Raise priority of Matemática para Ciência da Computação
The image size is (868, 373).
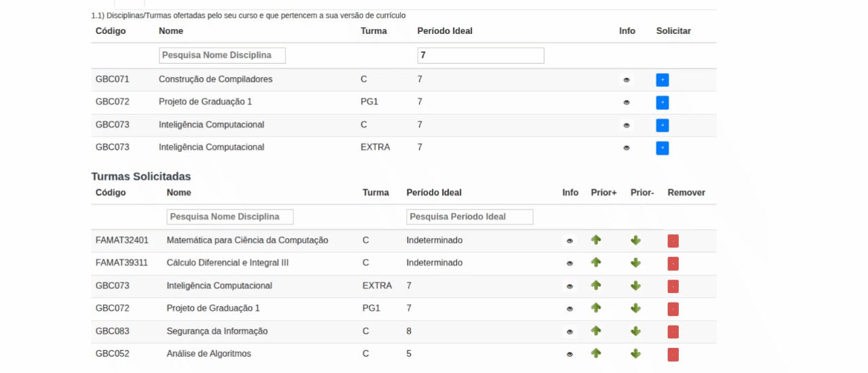(596, 240)
